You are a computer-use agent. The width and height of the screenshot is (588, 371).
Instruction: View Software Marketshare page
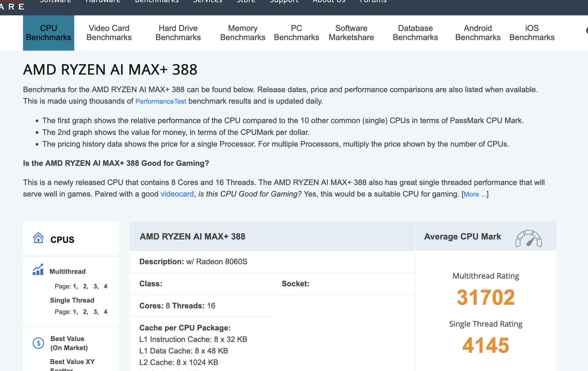[351, 33]
